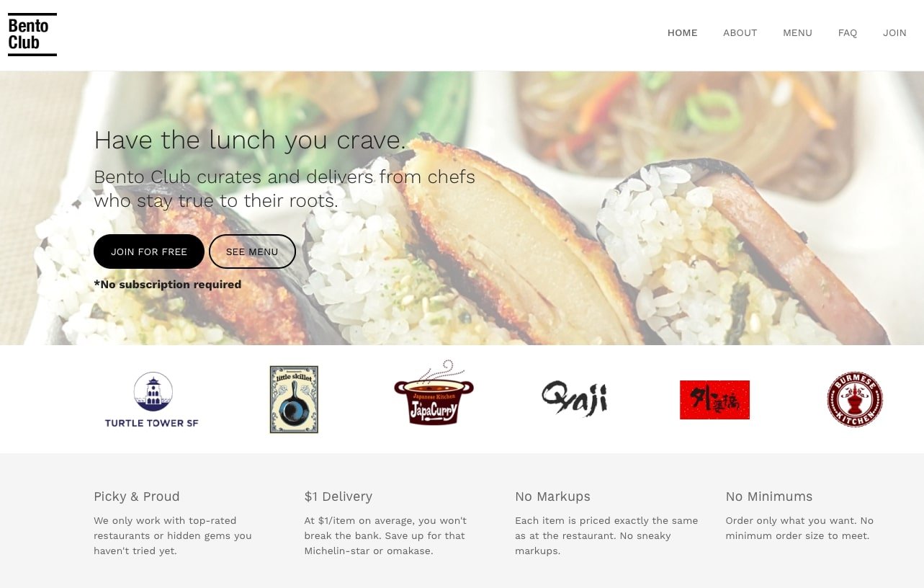Open the FAQ page

point(847,33)
